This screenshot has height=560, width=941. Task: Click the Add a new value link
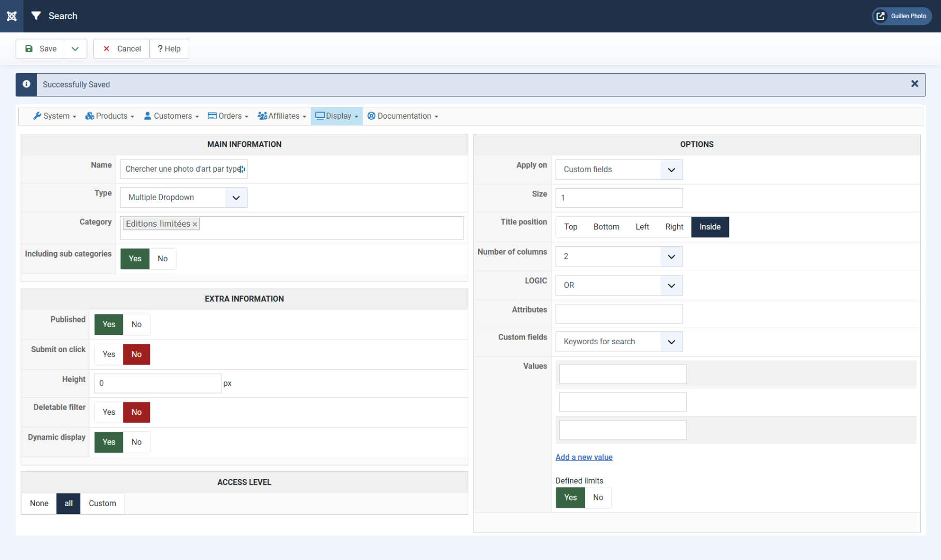584,457
